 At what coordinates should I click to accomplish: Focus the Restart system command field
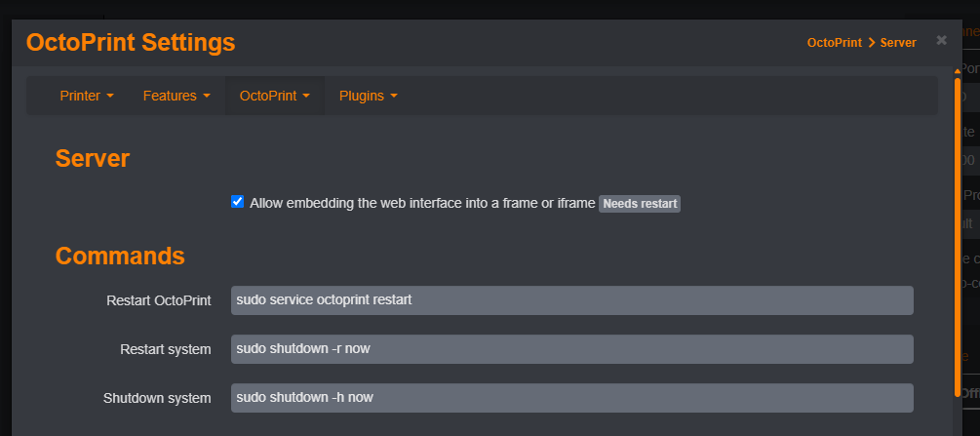pos(571,349)
